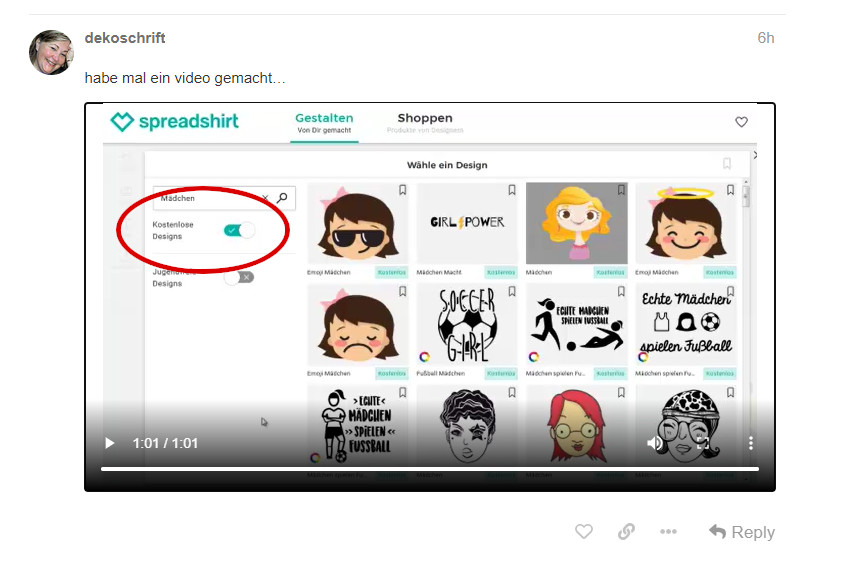Click the wishlist heart in spreadshirt header
This screenshot has height=561, width=862.
(x=741, y=122)
